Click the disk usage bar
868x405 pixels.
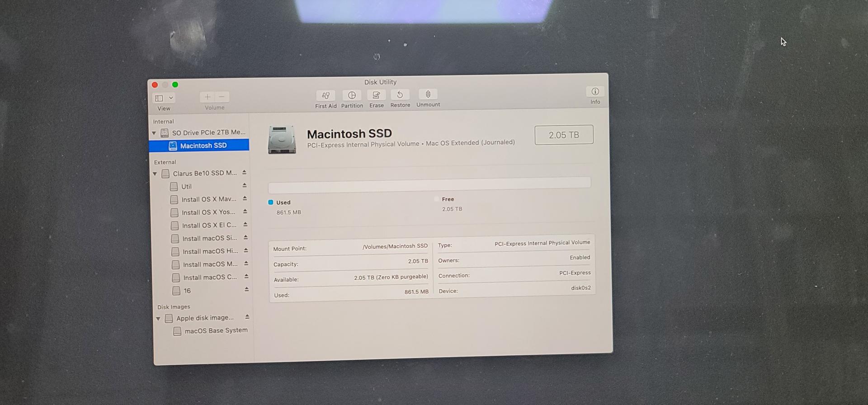tap(429, 184)
